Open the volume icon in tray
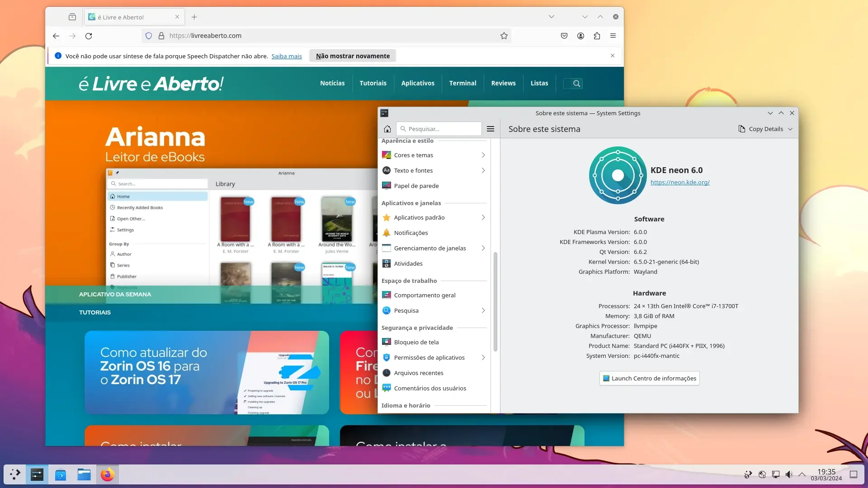This screenshot has width=868, height=488. tap(789, 474)
